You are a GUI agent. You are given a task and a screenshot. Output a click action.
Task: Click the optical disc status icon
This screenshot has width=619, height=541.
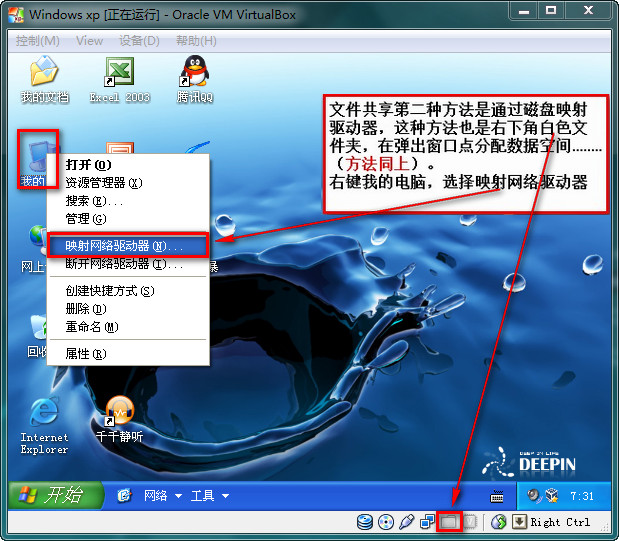pos(386,522)
